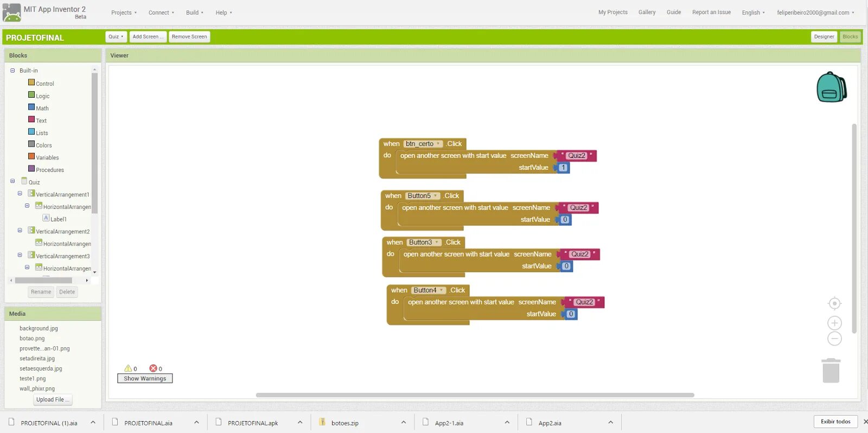Select wall_phixr.png in Media list
This screenshot has width=868, height=433.
tap(37, 389)
